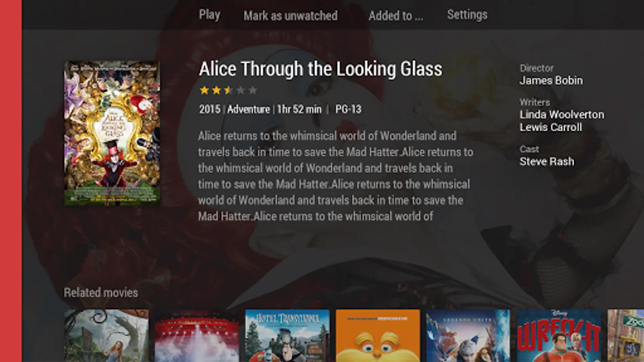
Task: Open director James Bobin
Action: [551, 80]
